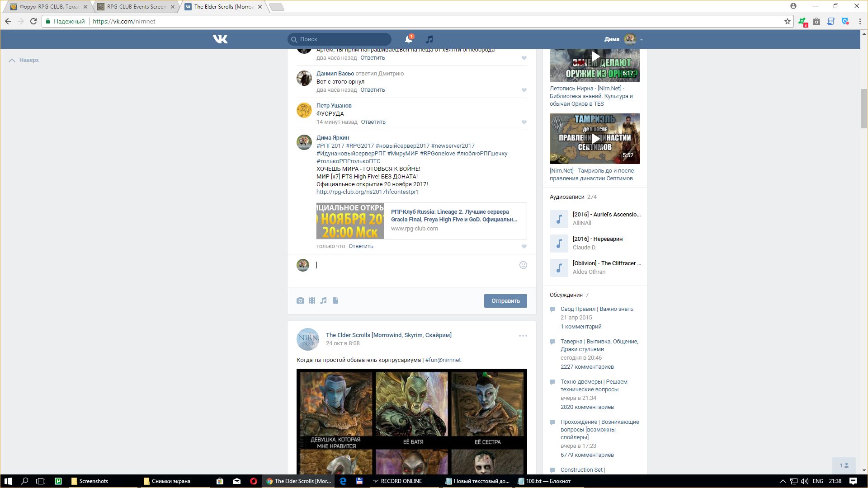This screenshot has height=488, width=868.
Task: Open Техно-двемеры discussion thread
Action: coord(594,385)
